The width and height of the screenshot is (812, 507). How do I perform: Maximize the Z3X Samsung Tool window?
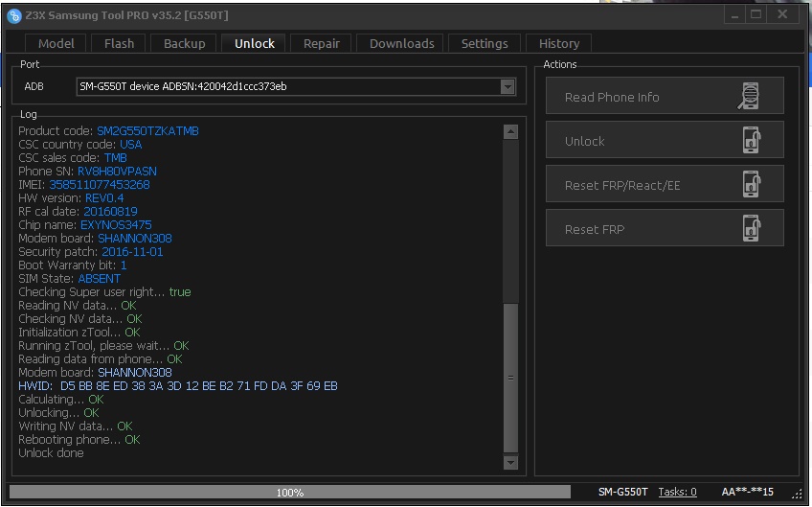coord(756,15)
